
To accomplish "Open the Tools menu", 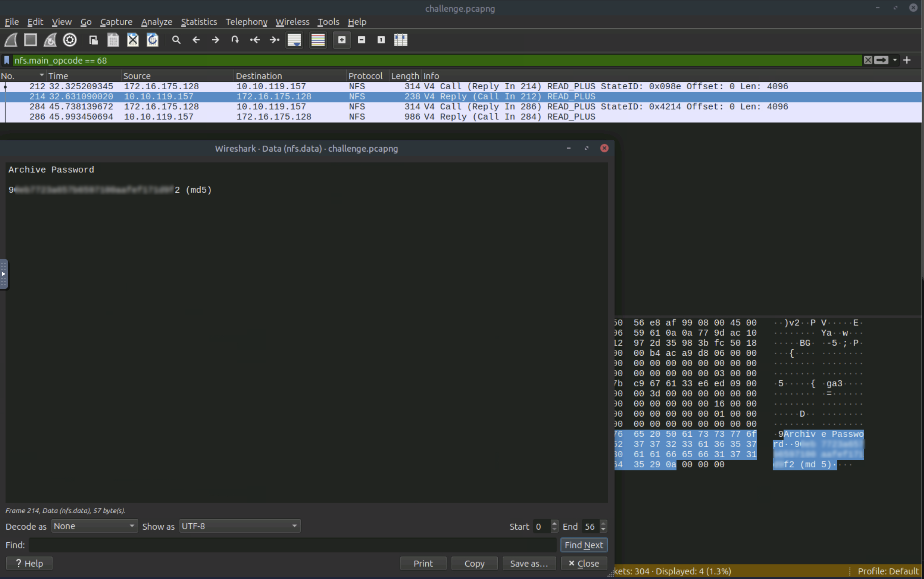I will [328, 22].
